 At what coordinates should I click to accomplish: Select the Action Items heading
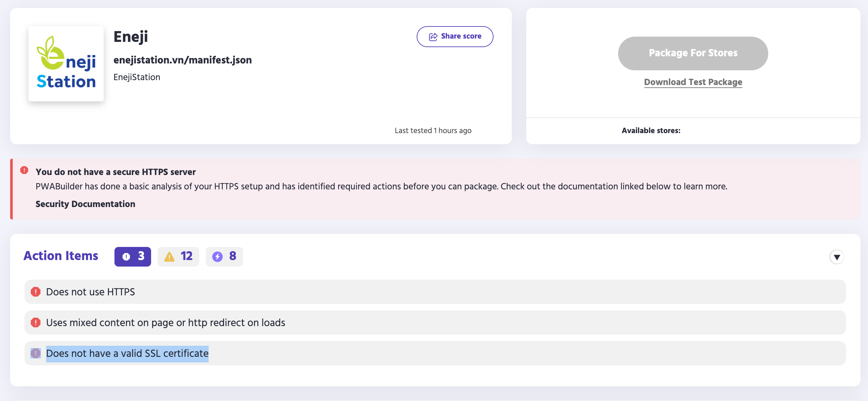(61, 256)
